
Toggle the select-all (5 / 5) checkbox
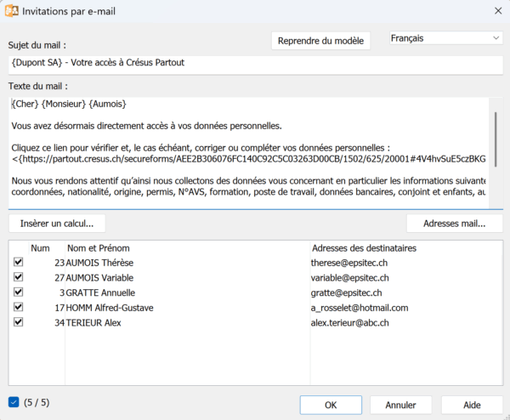point(14,402)
